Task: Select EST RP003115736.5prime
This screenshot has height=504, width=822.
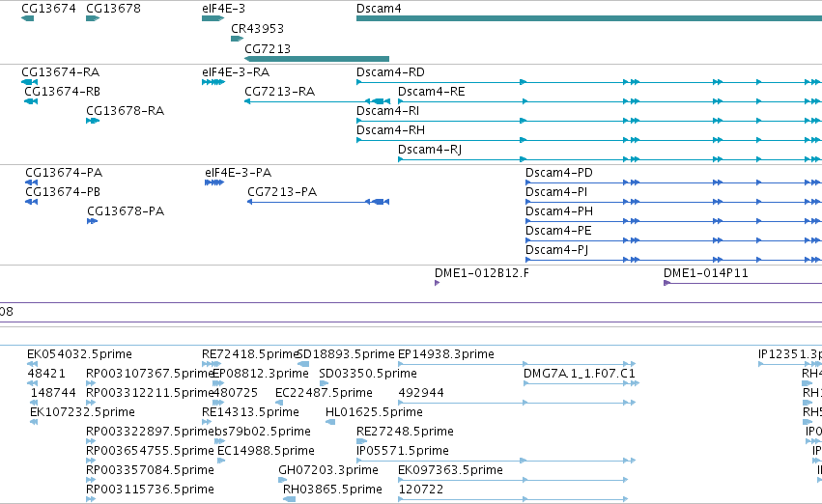Action: 150,490
